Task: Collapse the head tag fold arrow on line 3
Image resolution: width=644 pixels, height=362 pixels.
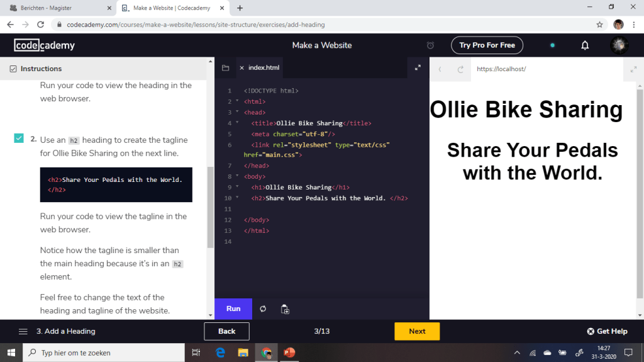Action: [x=237, y=112]
